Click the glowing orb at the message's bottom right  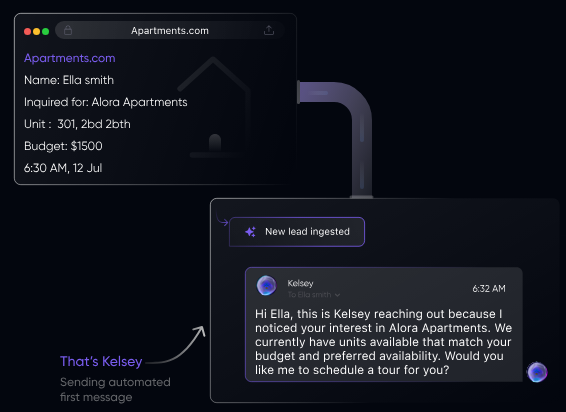pyautogui.click(x=537, y=372)
